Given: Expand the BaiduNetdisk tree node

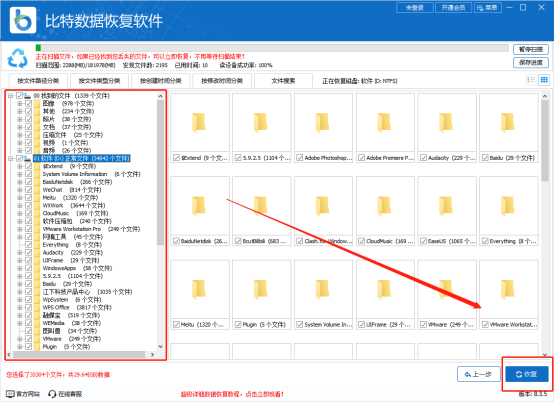Looking at the screenshot, I should tap(20, 182).
